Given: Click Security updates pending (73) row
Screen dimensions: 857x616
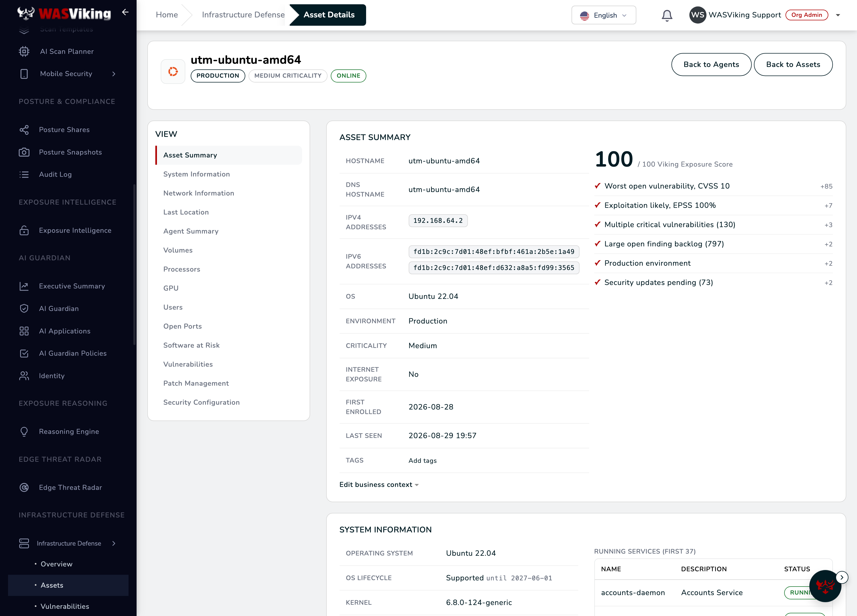Looking at the screenshot, I should coord(713,282).
